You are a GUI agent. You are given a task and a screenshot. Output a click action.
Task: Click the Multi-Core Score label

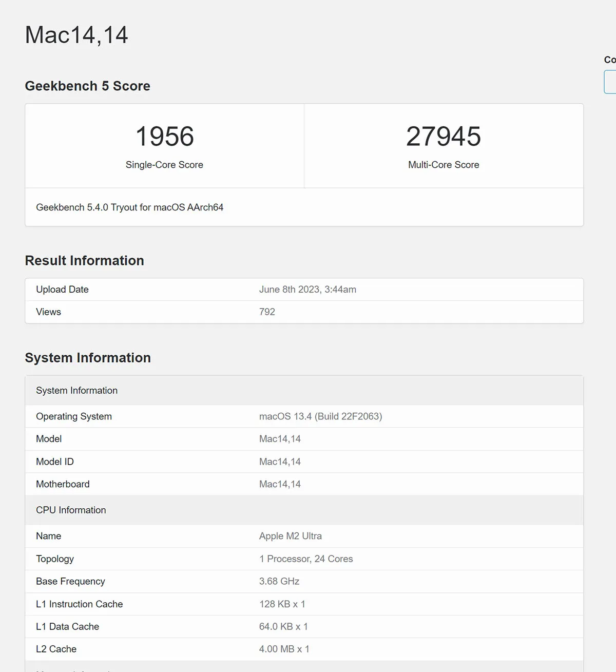click(x=444, y=165)
